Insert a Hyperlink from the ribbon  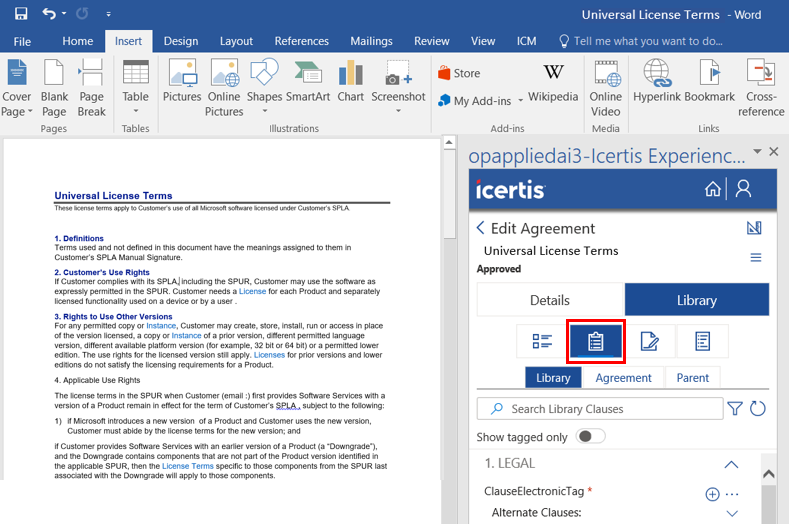656,82
